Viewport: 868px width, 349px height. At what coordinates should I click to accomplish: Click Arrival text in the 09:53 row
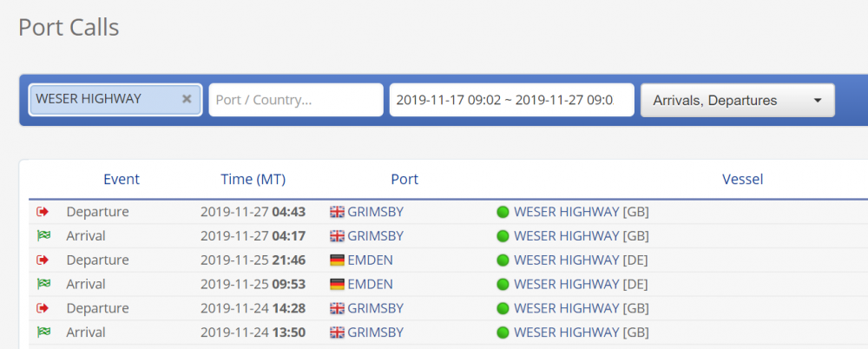[86, 284]
